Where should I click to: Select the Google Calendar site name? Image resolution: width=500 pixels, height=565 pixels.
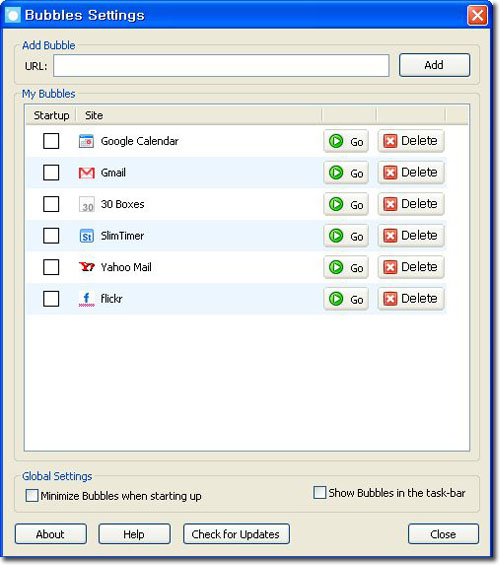139,141
